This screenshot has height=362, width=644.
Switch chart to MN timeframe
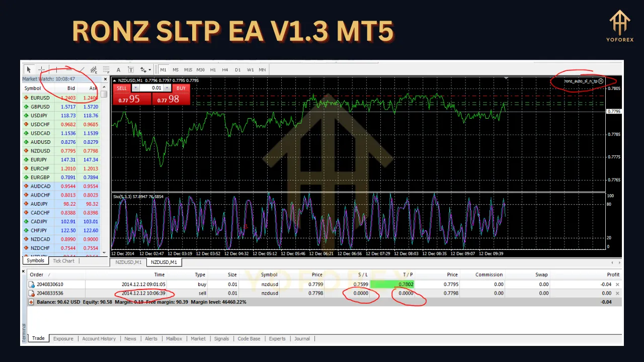coord(262,70)
